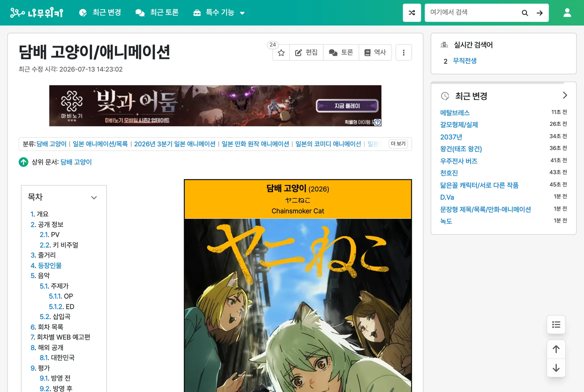The height and width of the screenshot is (392, 584).
Task: Collapse the 목차 table of contents chevron
Action: (94, 198)
